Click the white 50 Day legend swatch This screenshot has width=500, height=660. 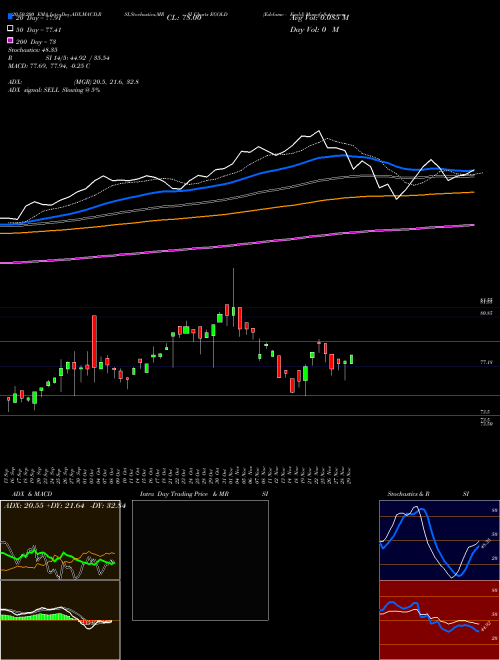(x=10, y=29)
